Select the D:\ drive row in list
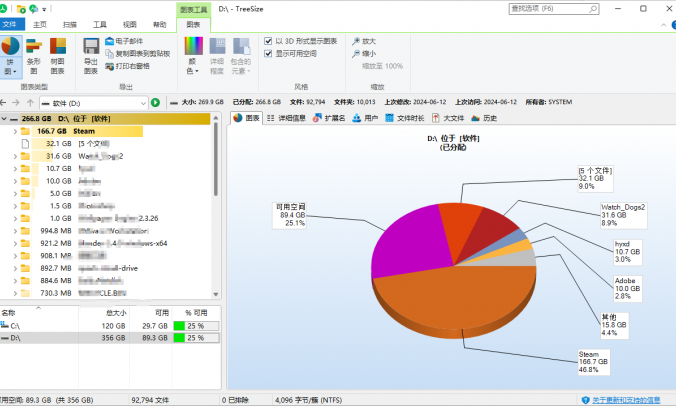This screenshot has height=406, width=676. click(x=110, y=338)
